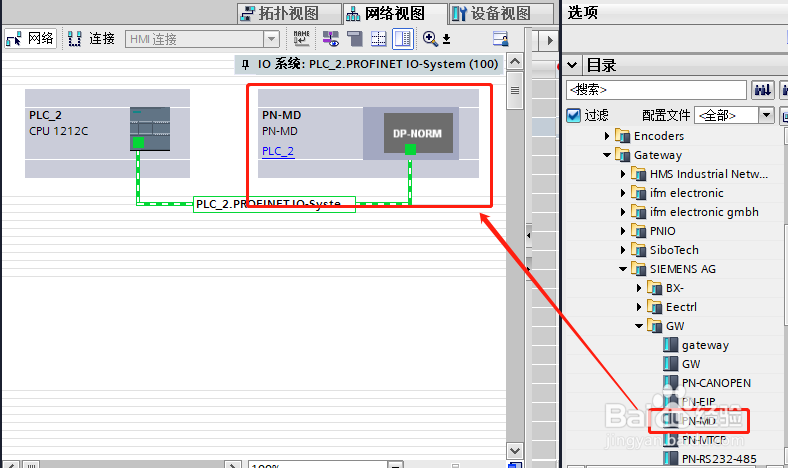Open the 配置文件 profile dropdown
The width and height of the screenshot is (788, 468).
[766, 115]
